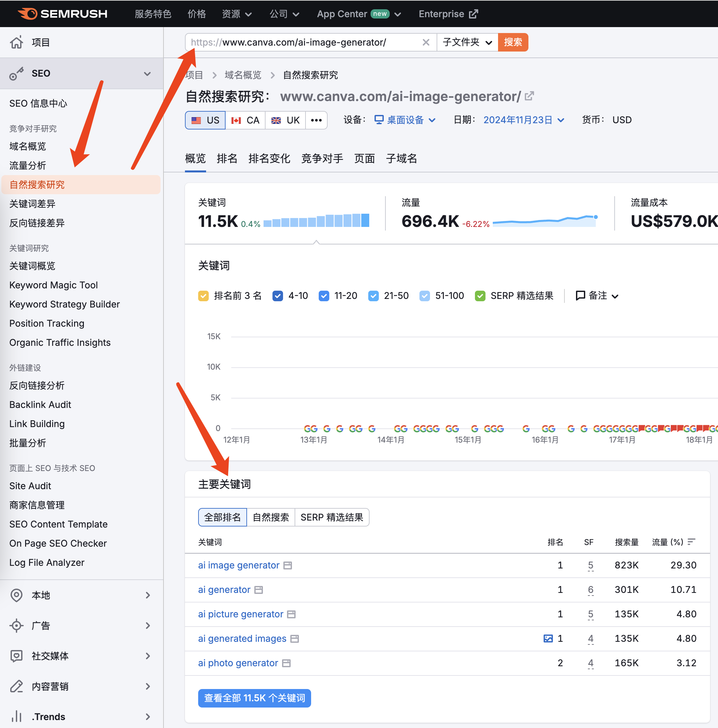The width and height of the screenshot is (718, 728).
Task: Show more countries with the ellipsis button
Action: (316, 120)
